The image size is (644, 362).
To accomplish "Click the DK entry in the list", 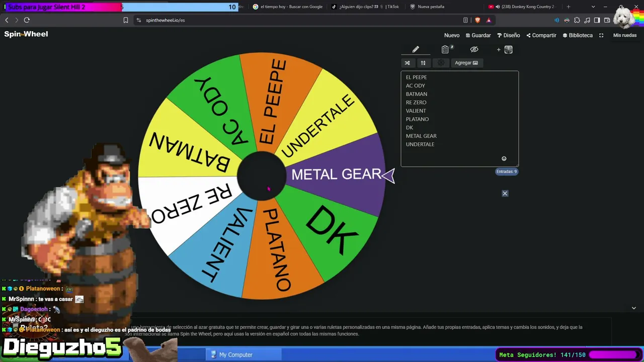I will coord(410,128).
